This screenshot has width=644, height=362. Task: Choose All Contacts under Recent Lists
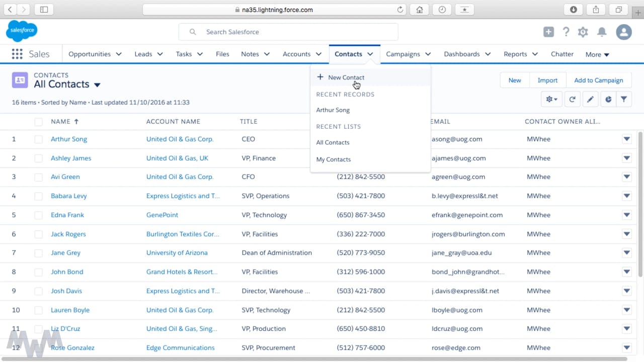(333, 143)
